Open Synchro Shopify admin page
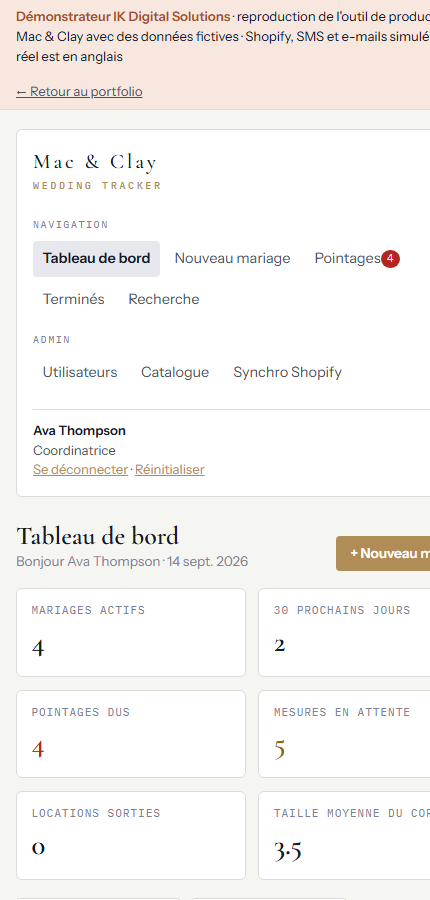Screen dimensions: 430x900 point(288,373)
